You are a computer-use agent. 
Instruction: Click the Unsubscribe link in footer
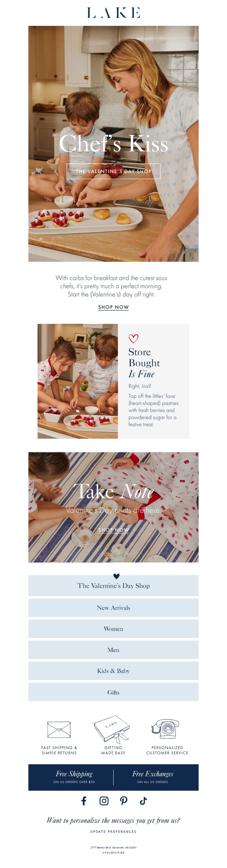click(113, 852)
